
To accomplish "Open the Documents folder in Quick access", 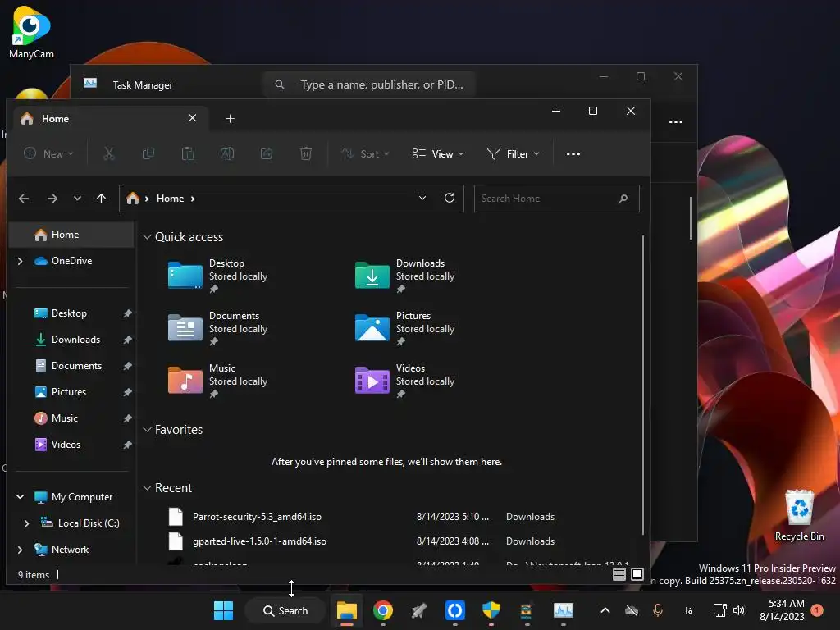I will pyautogui.click(x=218, y=328).
